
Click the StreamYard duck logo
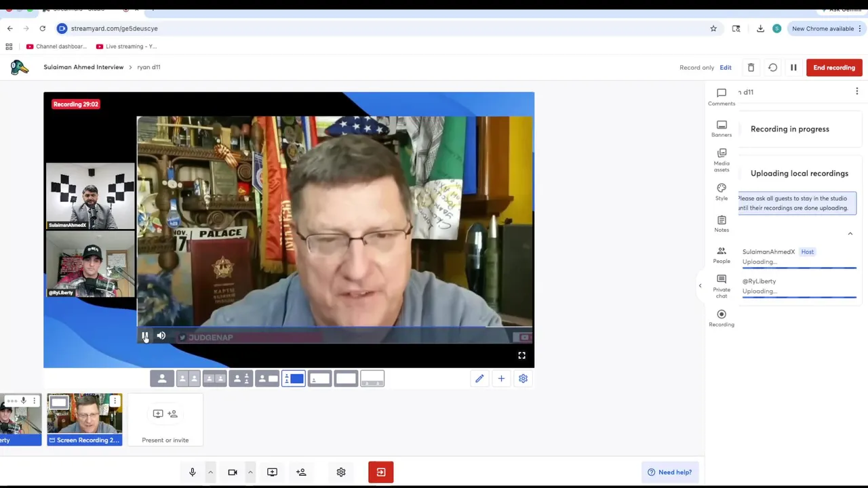[19, 67]
